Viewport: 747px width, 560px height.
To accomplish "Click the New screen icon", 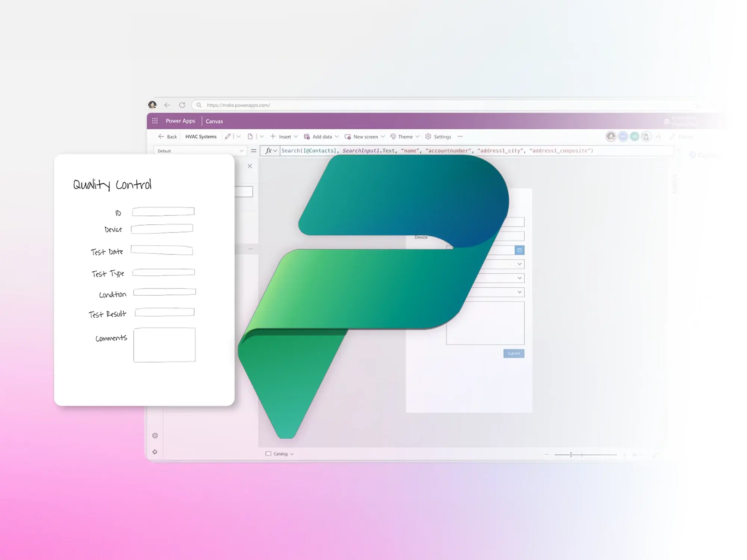I will point(348,137).
